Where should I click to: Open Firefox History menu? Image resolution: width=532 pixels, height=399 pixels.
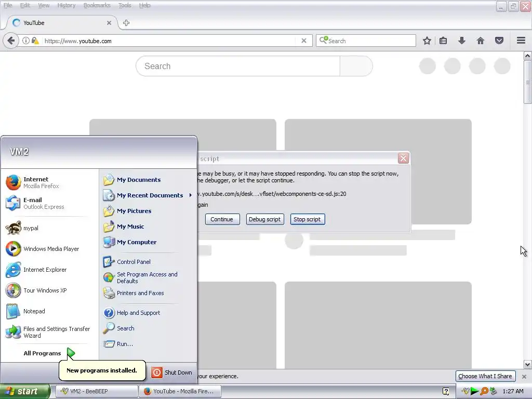tap(66, 5)
